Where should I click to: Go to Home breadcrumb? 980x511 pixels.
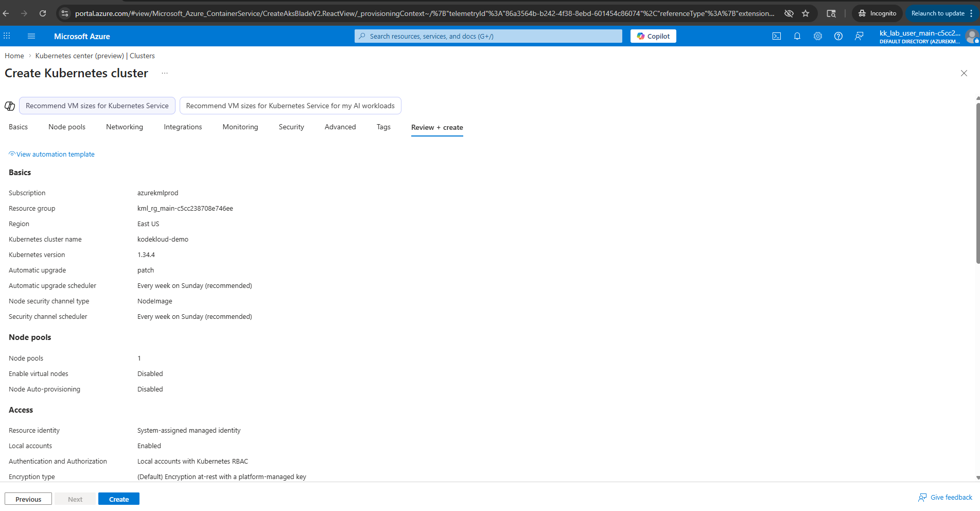click(14, 56)
